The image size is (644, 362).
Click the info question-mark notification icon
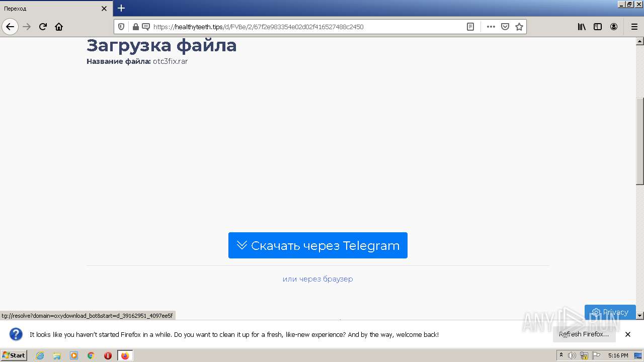point(16,334)
